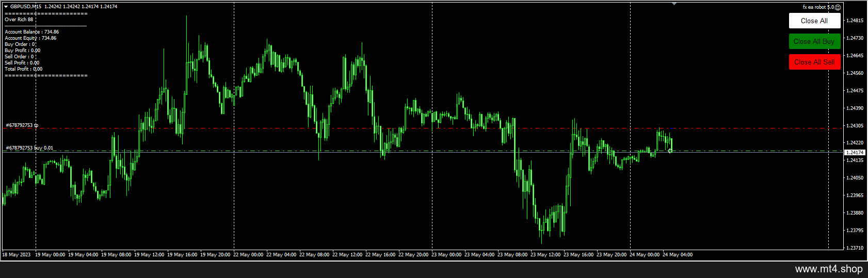This screenshot has width=868, height=278.
Task: Click 1.24560 on the price scale
Action: [855, 73]
